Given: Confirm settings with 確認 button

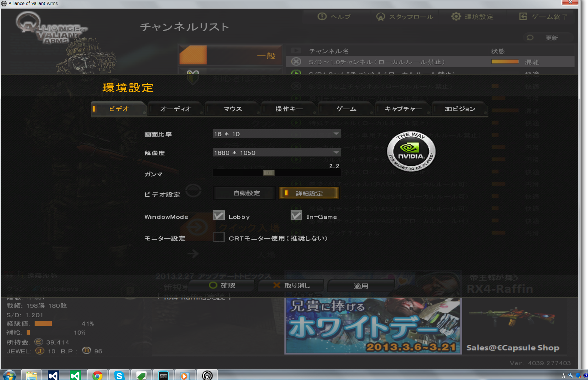Looking at the screenshot, I should pos(222,285).
